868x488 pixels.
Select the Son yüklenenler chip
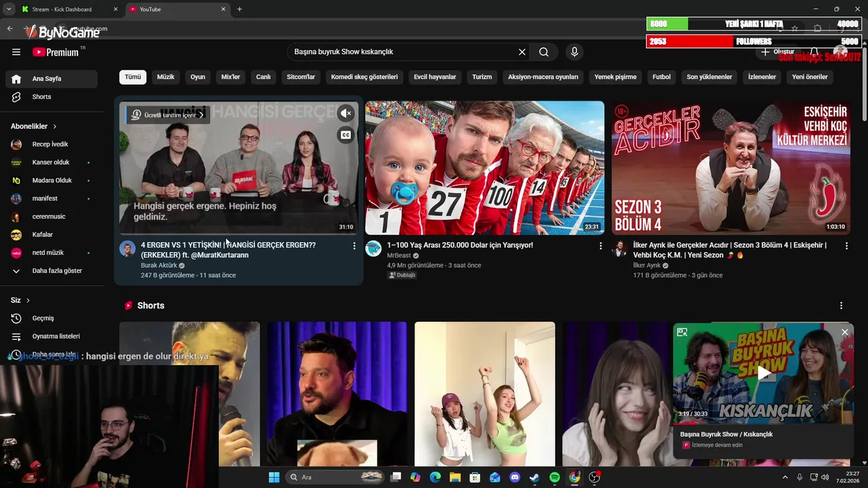click(x=709, y=77)
